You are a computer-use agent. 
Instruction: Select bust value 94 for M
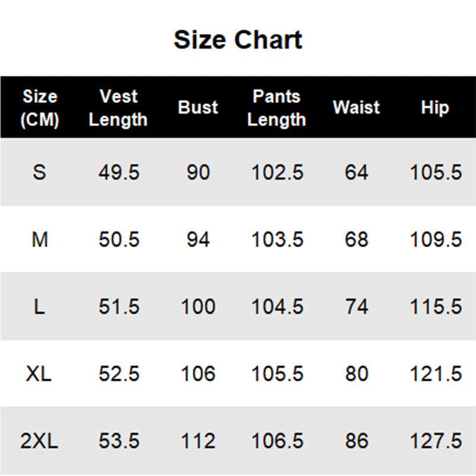[198, 240]
